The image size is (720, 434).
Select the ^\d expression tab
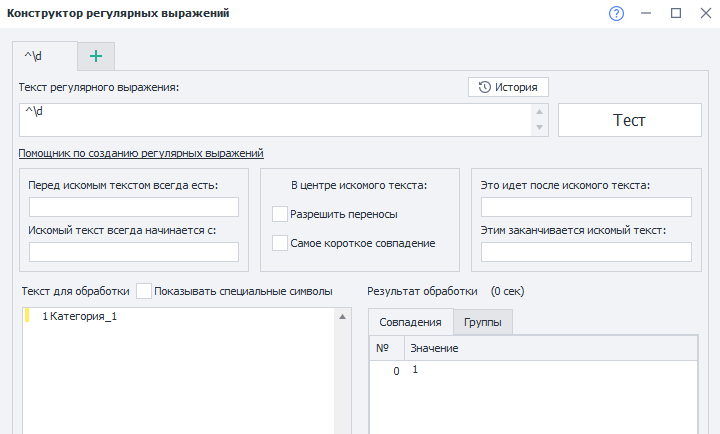tap(44, 56)
